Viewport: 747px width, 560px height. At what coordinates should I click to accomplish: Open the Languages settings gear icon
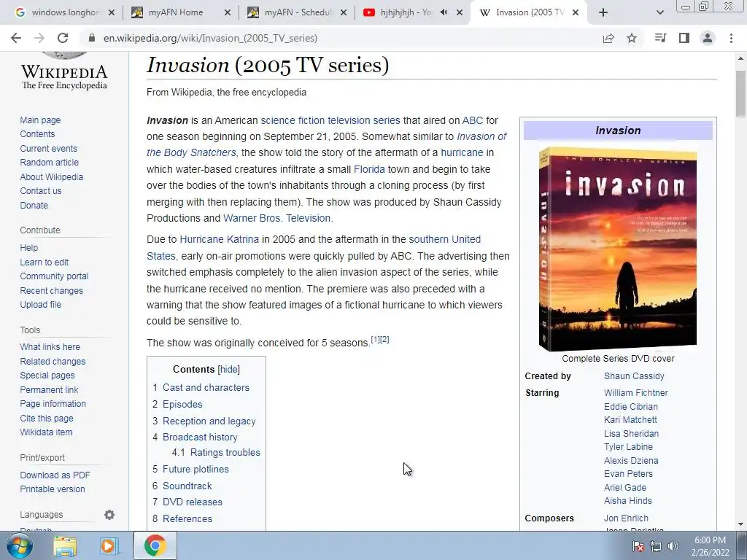tap(109, 515)
